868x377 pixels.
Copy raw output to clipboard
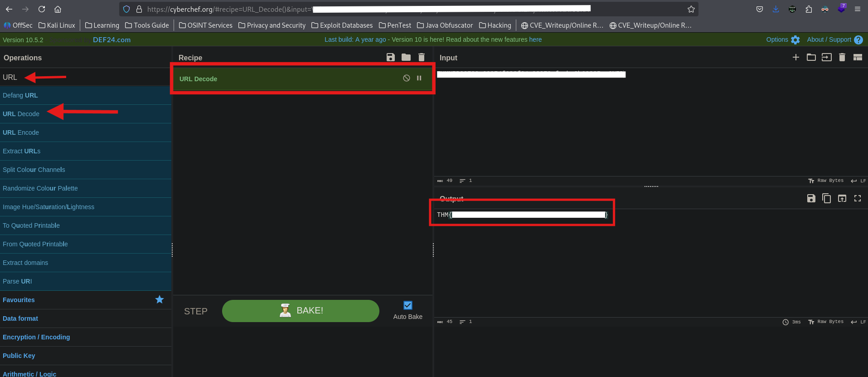click(x=827, y=198)
